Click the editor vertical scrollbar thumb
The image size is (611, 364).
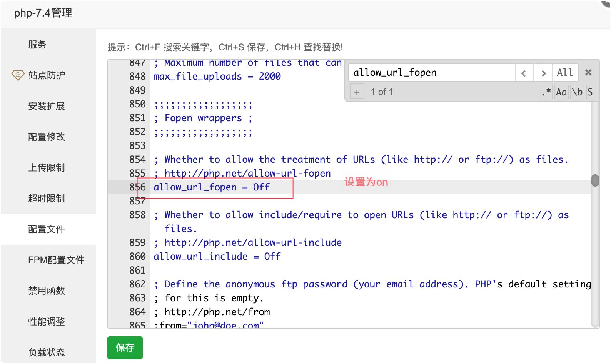click(595, 180)
